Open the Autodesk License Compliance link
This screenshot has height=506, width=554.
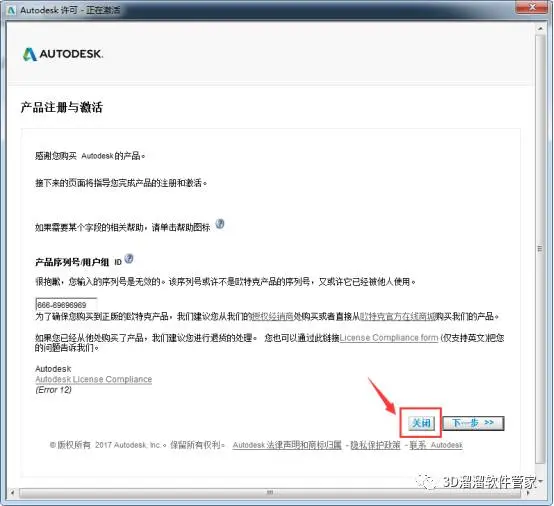pyautogui.click(x=94, y=379)
